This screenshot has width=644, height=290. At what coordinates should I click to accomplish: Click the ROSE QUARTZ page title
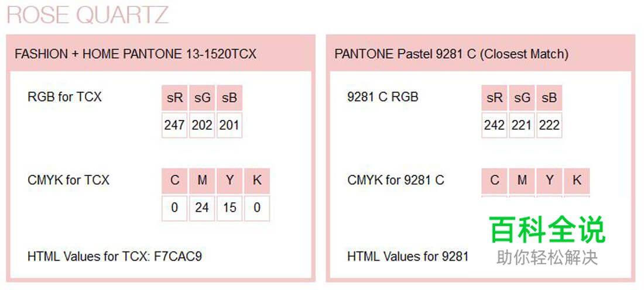click(88, 15)
